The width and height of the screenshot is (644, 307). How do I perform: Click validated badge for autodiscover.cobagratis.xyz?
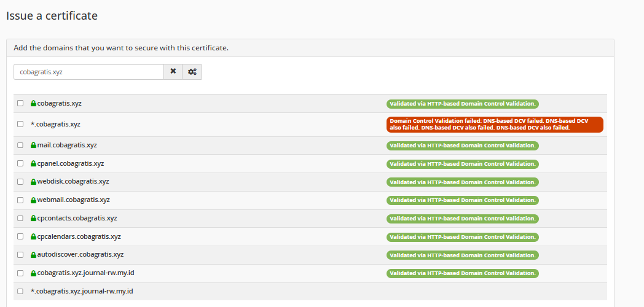(x=462, y=255)
